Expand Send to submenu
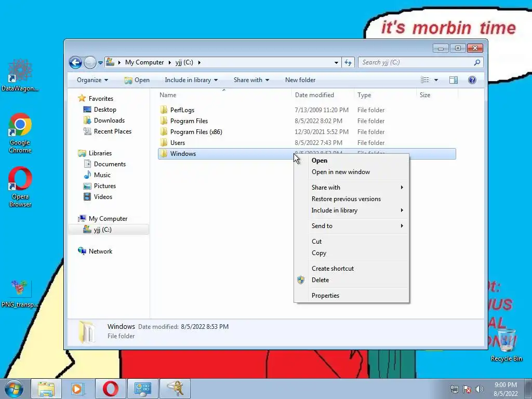Screen dimensions: 532x399 [x=352, y=226]
